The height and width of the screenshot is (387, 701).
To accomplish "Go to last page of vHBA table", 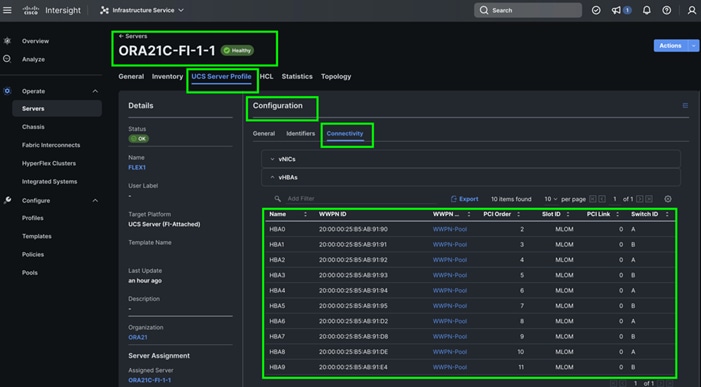I will (x=649, y=199).
